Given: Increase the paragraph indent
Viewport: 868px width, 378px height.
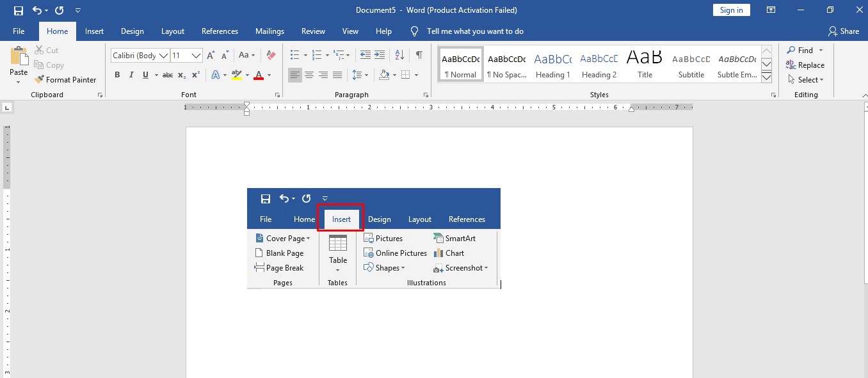Looking at the screenshot, I should 380,56.
